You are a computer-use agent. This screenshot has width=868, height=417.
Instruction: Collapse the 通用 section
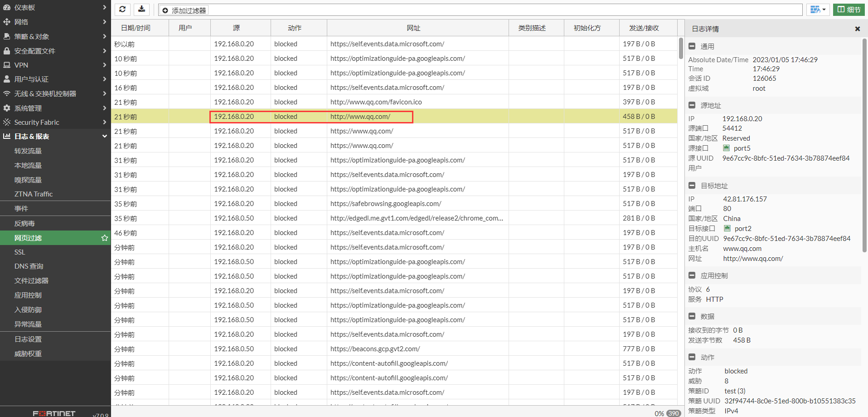[692, 46]
